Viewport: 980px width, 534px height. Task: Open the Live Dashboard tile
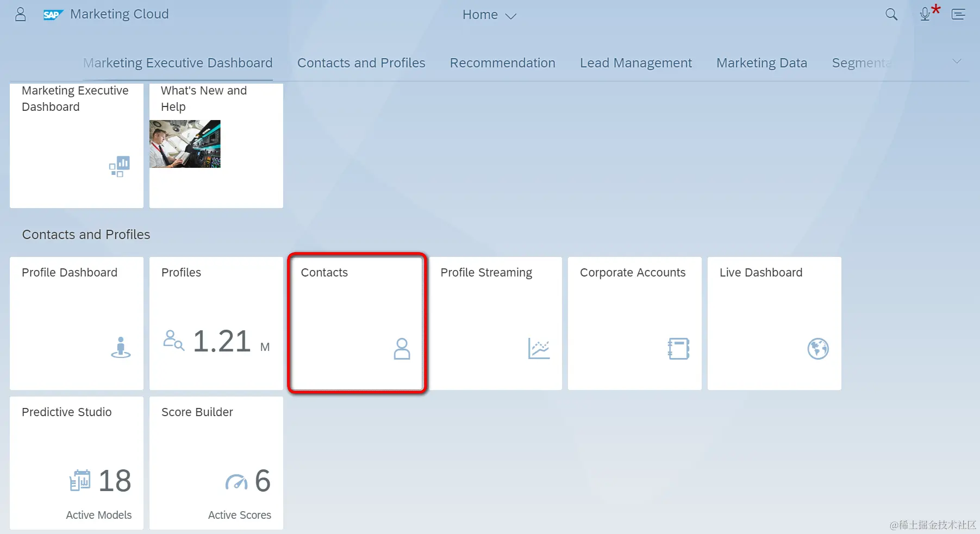pos(775,323)
